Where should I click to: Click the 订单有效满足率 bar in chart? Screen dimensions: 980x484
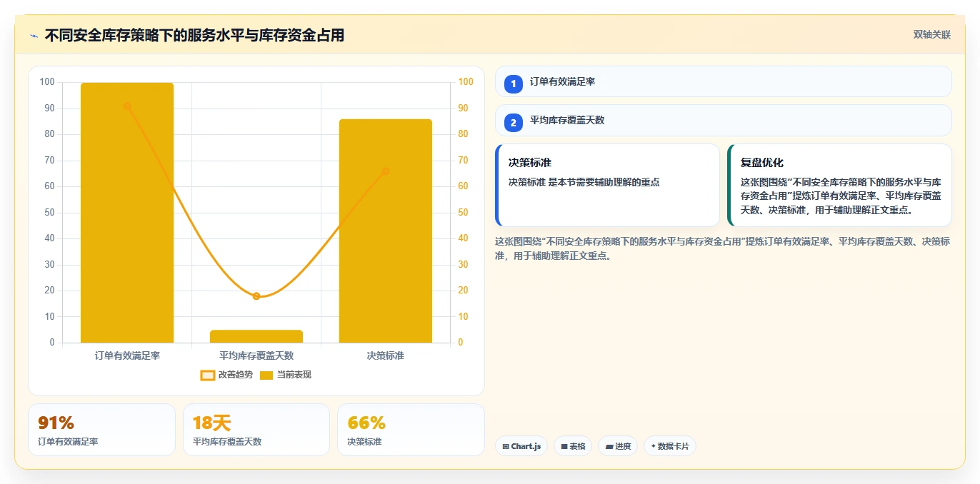tap(127, 213)
